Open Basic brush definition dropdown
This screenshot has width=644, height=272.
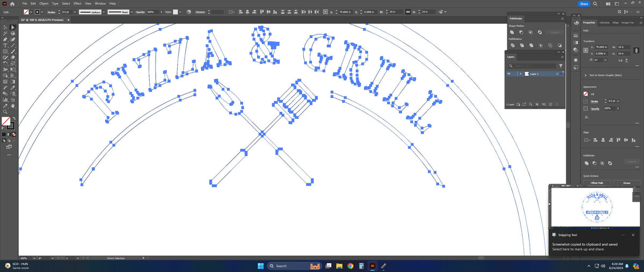[x=131, y=12]
